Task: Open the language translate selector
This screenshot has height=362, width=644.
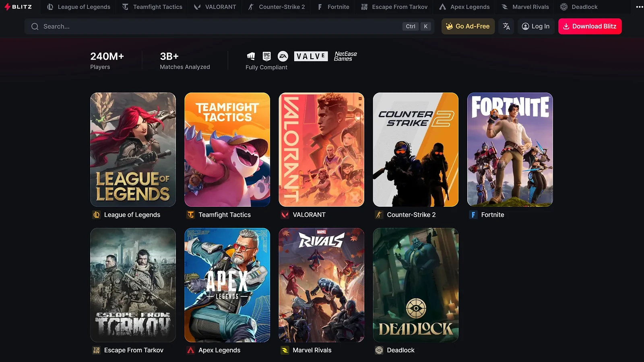Action: point(506,26)
